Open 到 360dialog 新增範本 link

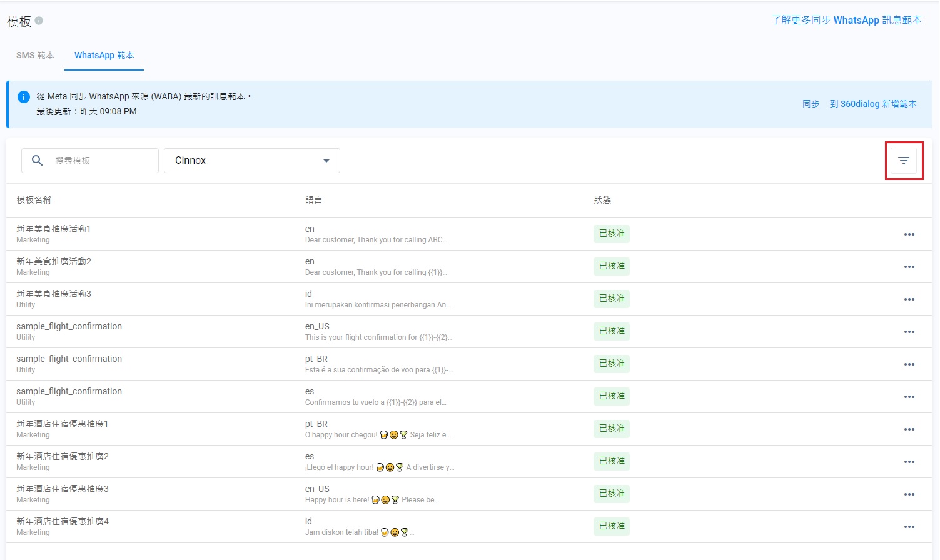[873, 104]
